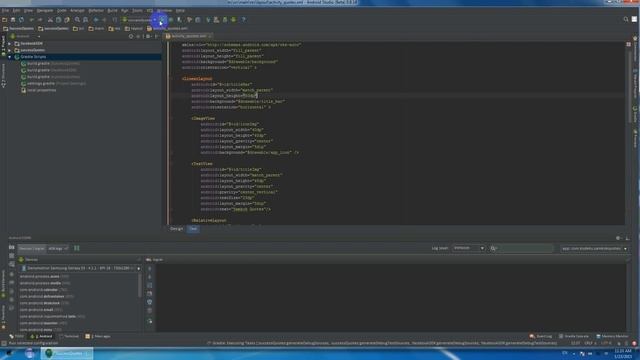Select the Devices | logcat tab
Image resolution: width=640 pixels, height=360 pixels.
click(x=32, y=249)
